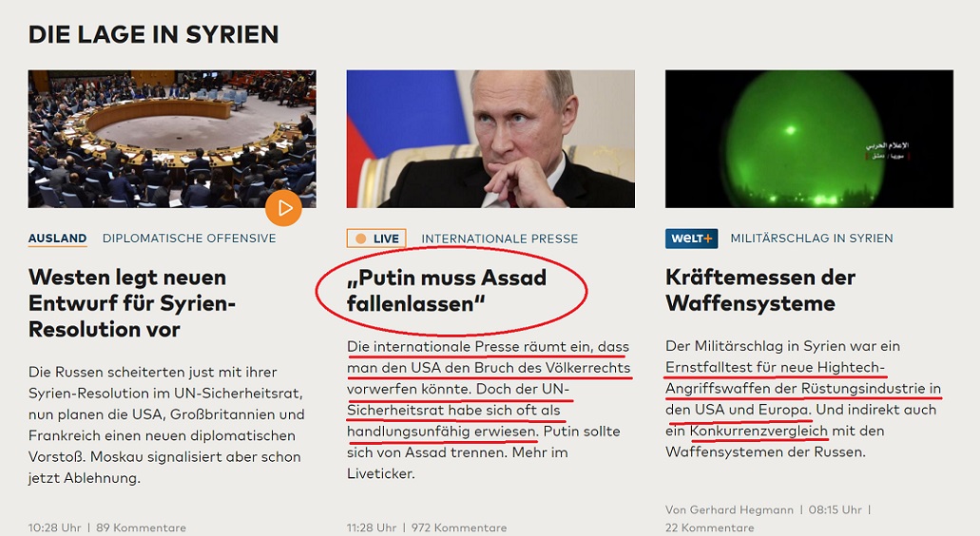Click the 'DIE LAGE IN SYRIEN' section heading
Image resolution: width=980 pixels, height=536 pixels.
coord(154,34)
